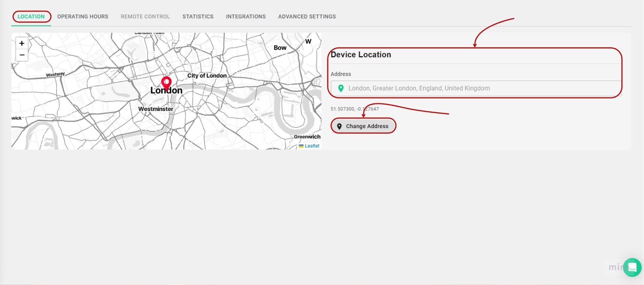Open the Leaflet attribution link

311,146
